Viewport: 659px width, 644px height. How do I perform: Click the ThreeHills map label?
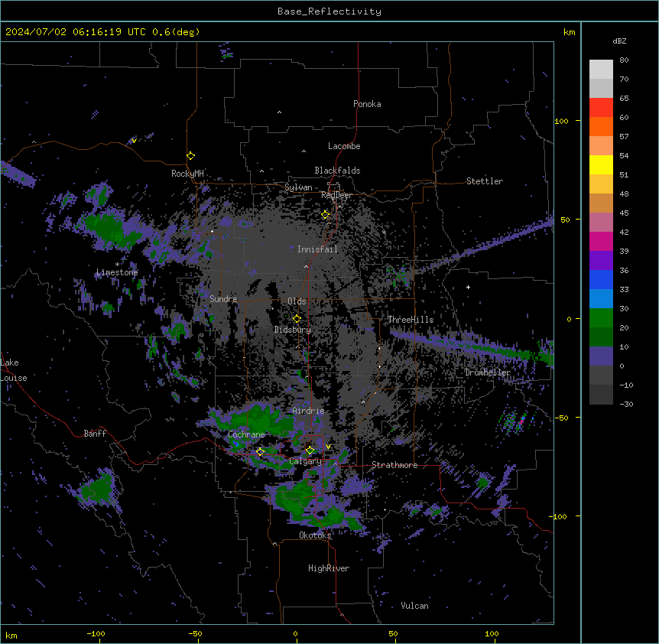411,320
